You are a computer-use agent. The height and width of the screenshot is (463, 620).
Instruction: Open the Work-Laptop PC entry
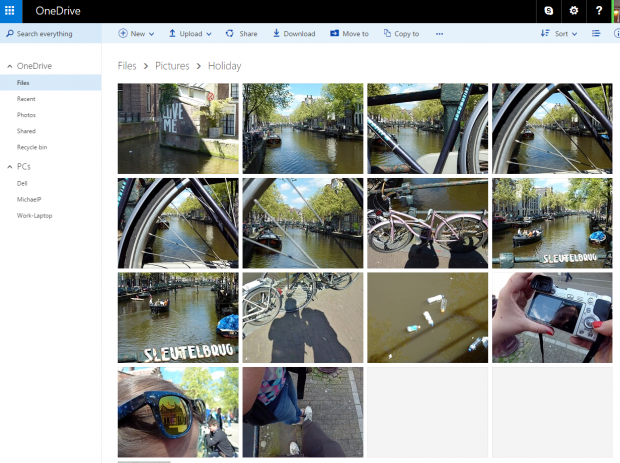pyautogui.click(x=34, y=215)
